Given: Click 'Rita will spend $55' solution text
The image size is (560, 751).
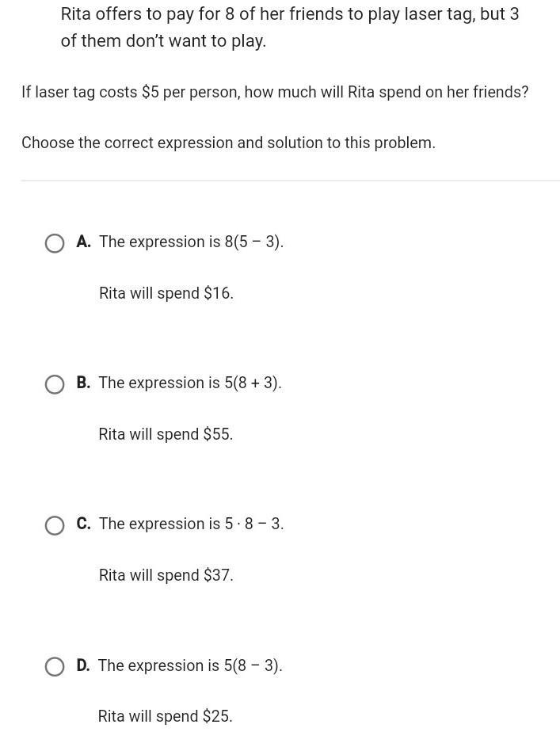Looking at the screenshot, I should point(166,434).
